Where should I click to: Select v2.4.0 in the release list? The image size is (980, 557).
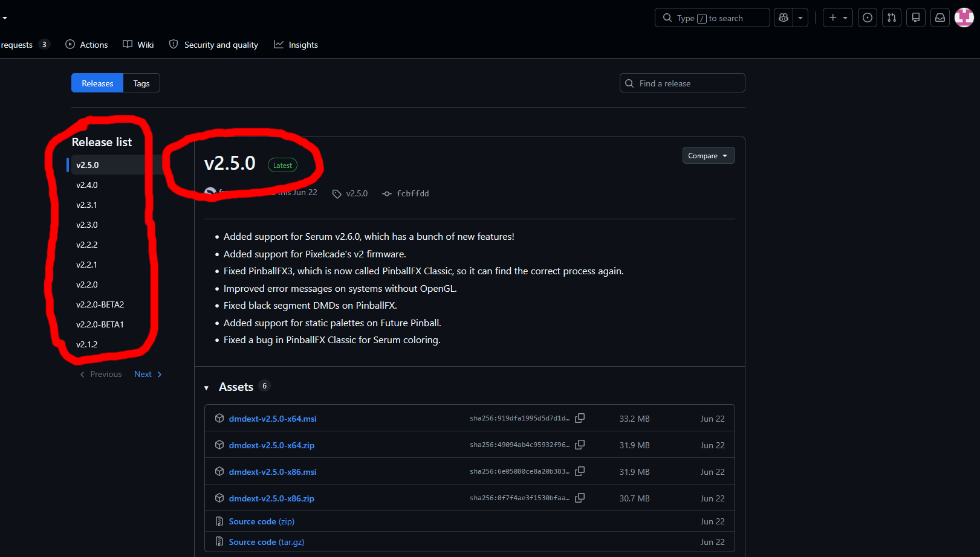coord(87,185)
